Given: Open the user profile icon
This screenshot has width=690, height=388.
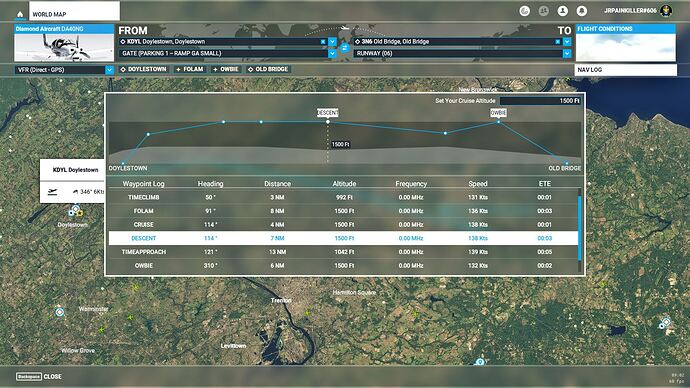Looking at the screenshot, I should tap(562, 11).
